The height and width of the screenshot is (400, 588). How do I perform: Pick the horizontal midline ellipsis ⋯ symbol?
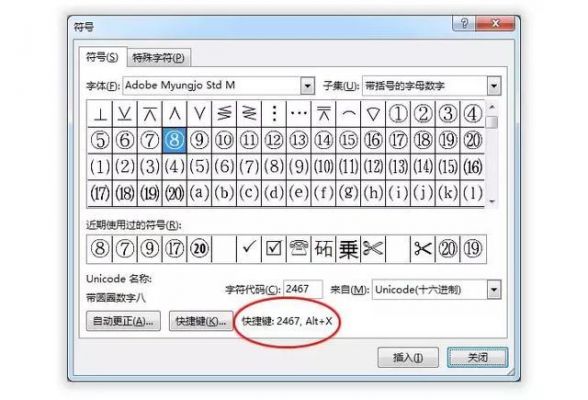click(298, 114)
